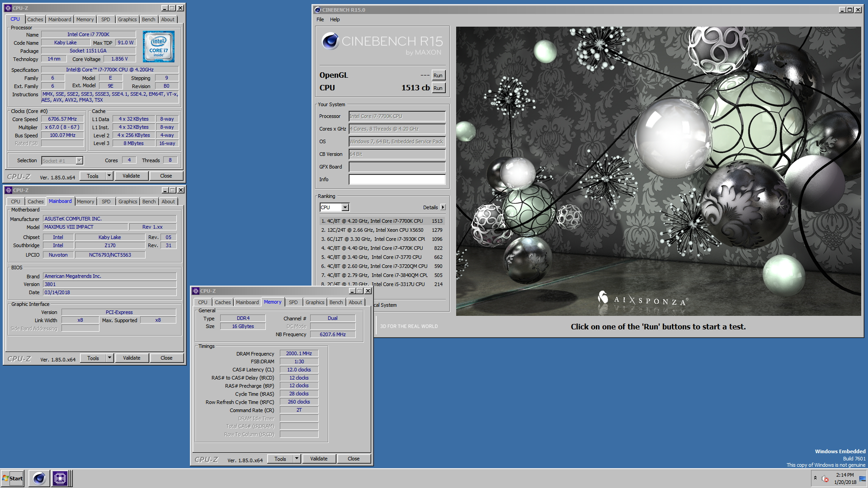Viewport: 868px width, 488px height.
Task: Click the muted volume tray icon
Action: point(825,479)
